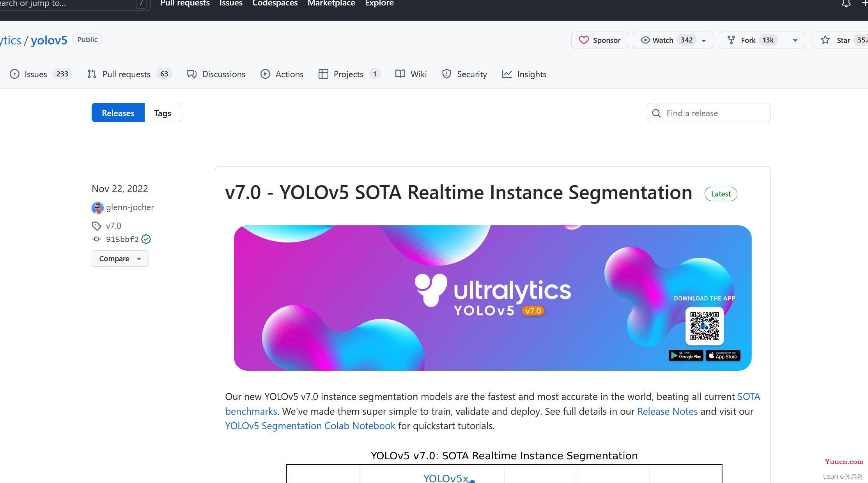This screenshot has height=483, width=868.
Task: Open the Release Notes link
Action: point(667,411)
